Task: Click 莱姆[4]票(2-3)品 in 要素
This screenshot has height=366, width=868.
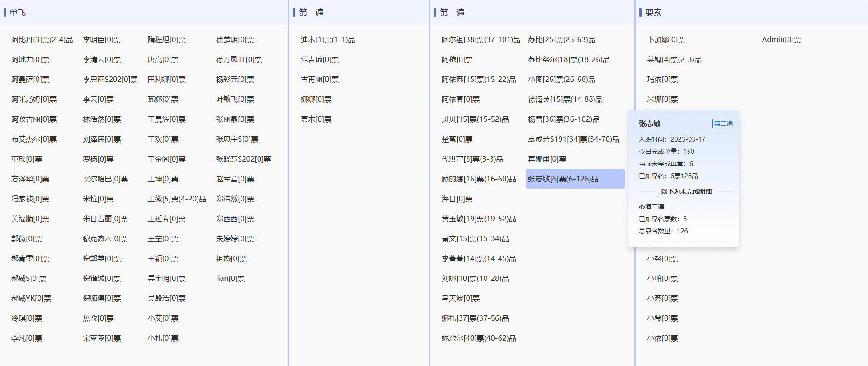Action: tap(674, 60)
